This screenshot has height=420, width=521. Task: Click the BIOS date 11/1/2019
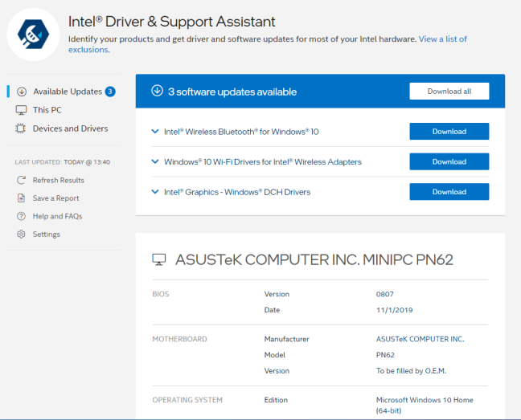(395, 310)
